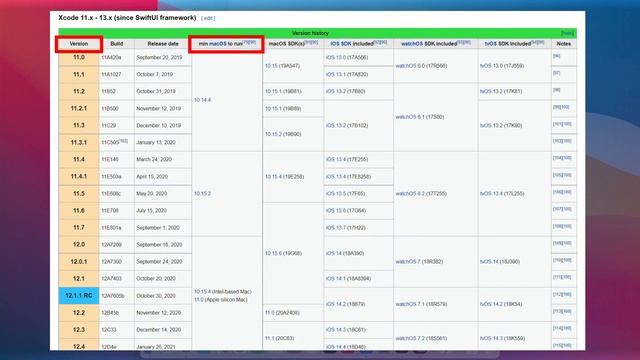Viewport: 640px width, 360px height.
Task: Select version cell 11.0
Action: click(x=79, y=58)
